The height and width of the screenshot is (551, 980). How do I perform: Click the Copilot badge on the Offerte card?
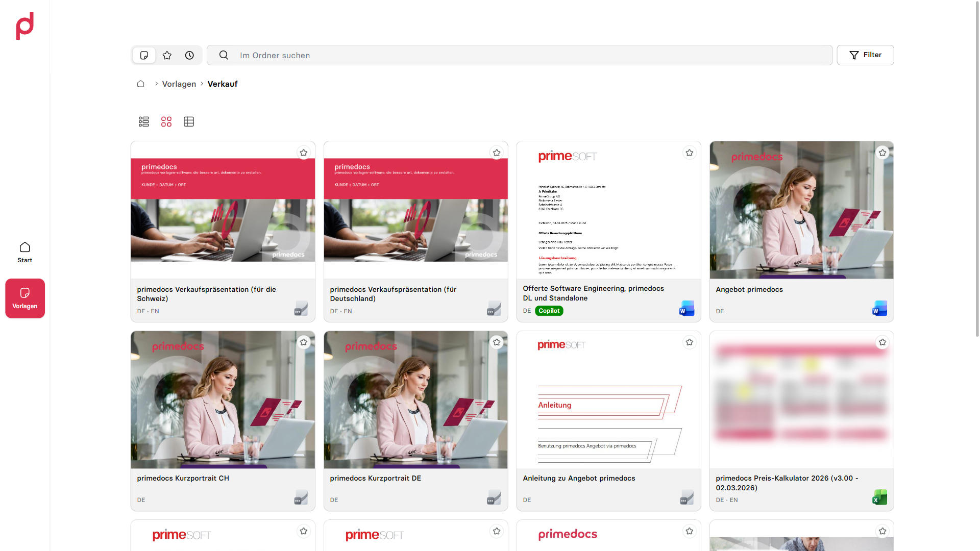point(549,311)
